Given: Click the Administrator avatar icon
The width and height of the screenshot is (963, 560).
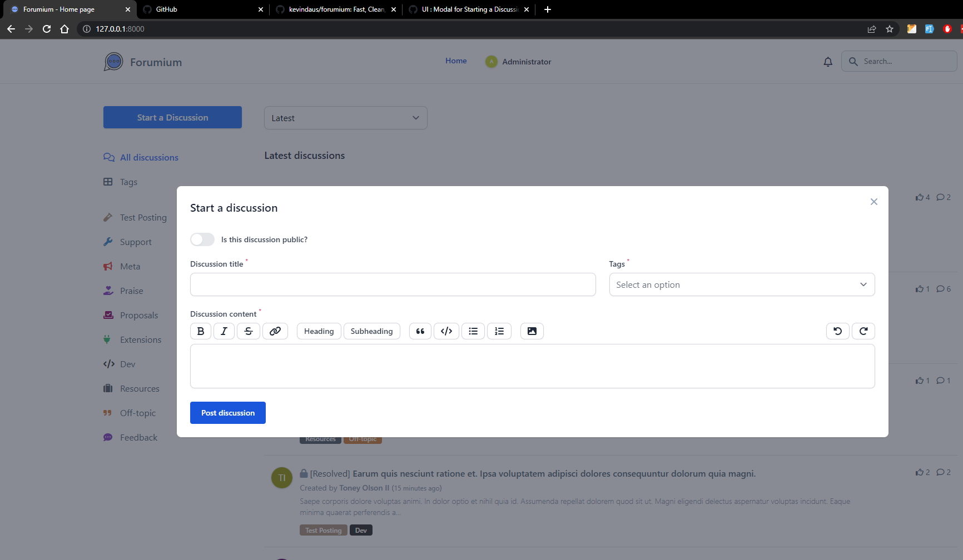Looking at the screenshot, I should [491, 62].
